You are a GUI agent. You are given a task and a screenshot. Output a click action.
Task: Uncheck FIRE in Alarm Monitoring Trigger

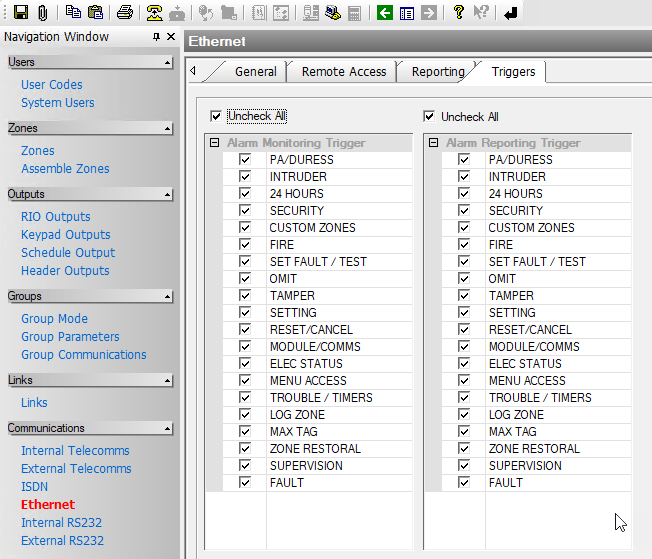pos(245,245)
